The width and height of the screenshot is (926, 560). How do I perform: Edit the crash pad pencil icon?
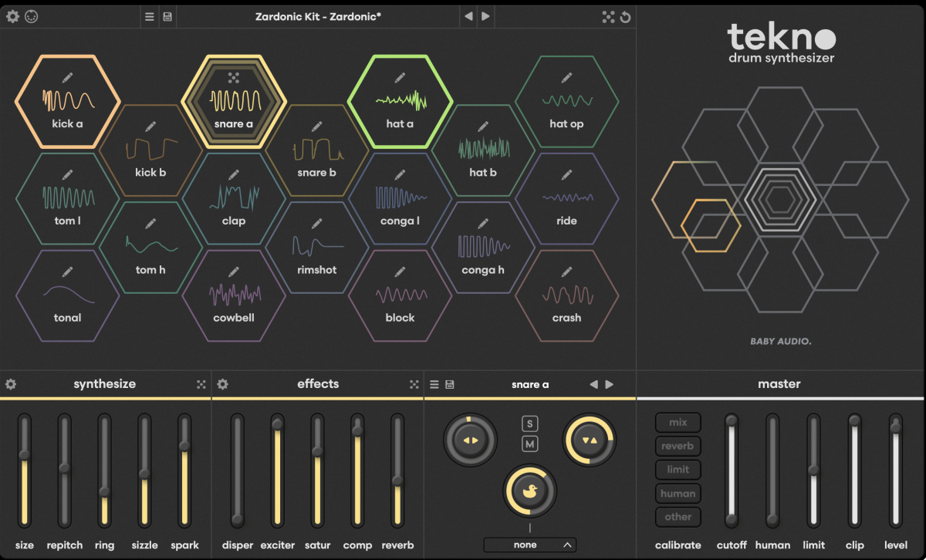coord(566,272)
